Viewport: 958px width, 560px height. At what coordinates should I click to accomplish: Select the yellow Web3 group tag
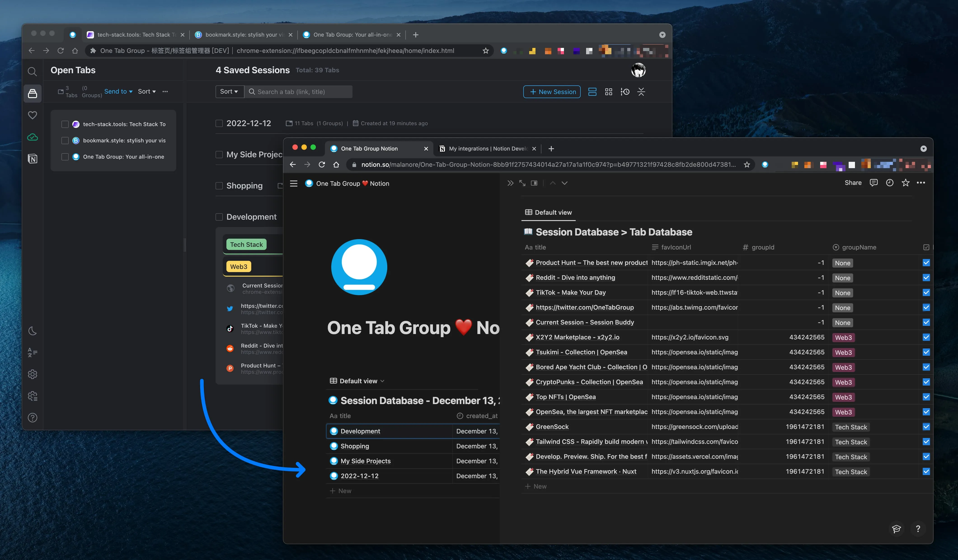(238, 266)
